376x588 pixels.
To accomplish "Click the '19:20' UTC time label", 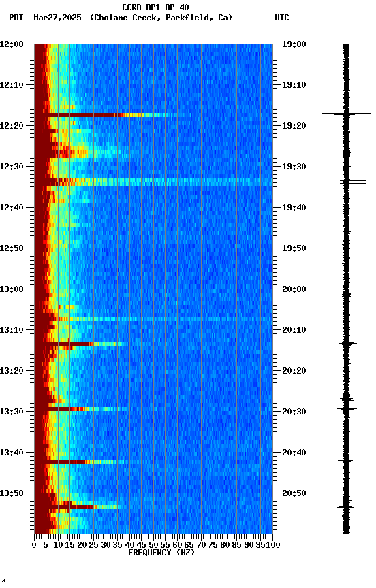I will pos(294,126).
